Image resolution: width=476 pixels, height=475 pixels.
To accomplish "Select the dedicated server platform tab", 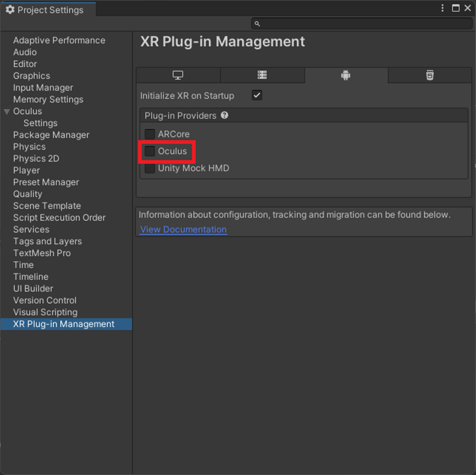I will pos(262,75).
